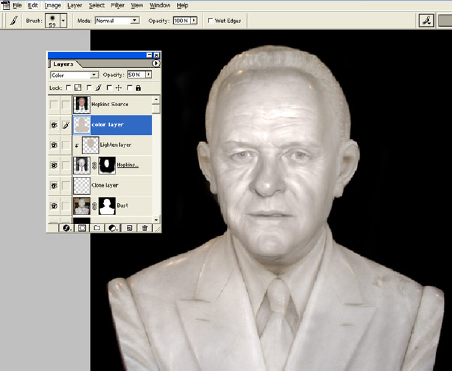Expand the Layers panel flyout menu arrow
Viewport: 453px width, 371px height.
pyautogui.click(x=156, y=63)
